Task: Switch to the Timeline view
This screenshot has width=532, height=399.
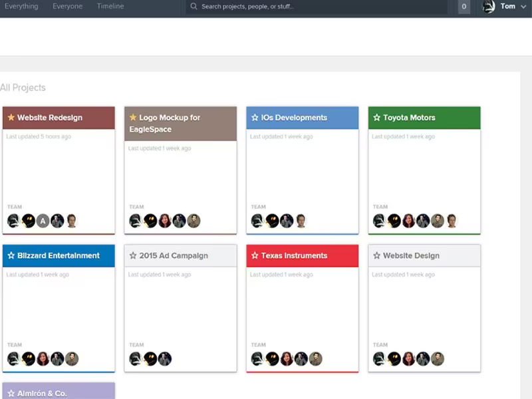Action: tap(110, 6)
